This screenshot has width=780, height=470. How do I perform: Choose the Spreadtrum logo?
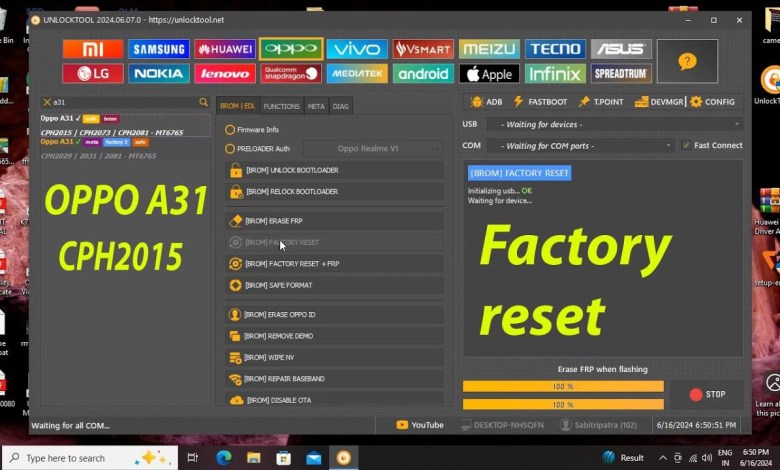621,74
